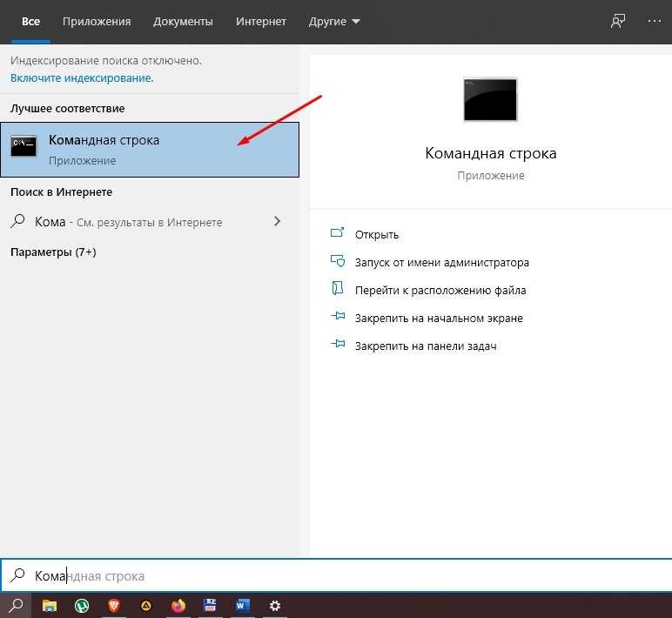This screenshot has height=618, width=672.
Task: Open Brave browser from the taskbar
Action: (x=114, y=606)
